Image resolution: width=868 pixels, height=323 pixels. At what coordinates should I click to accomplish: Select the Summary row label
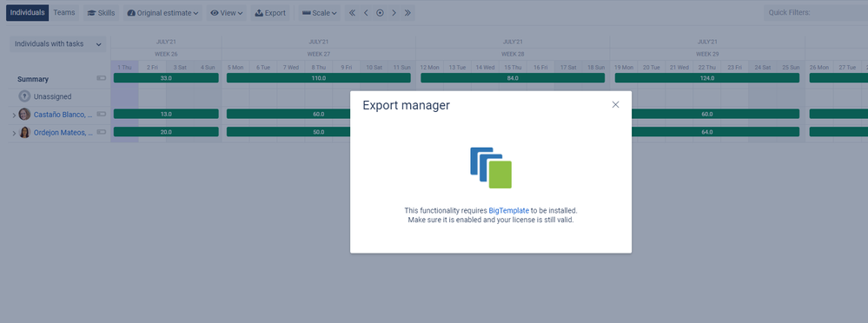point(33,79)
